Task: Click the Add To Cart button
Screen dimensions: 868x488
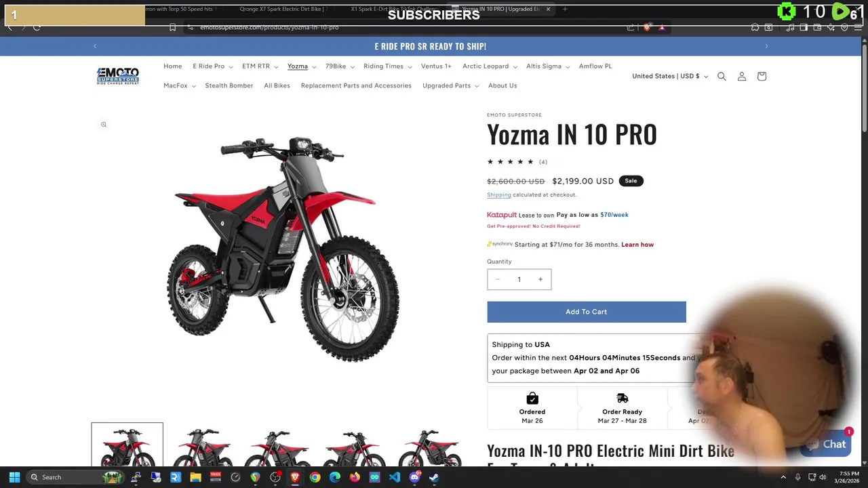Action: [x=587, y=312]
